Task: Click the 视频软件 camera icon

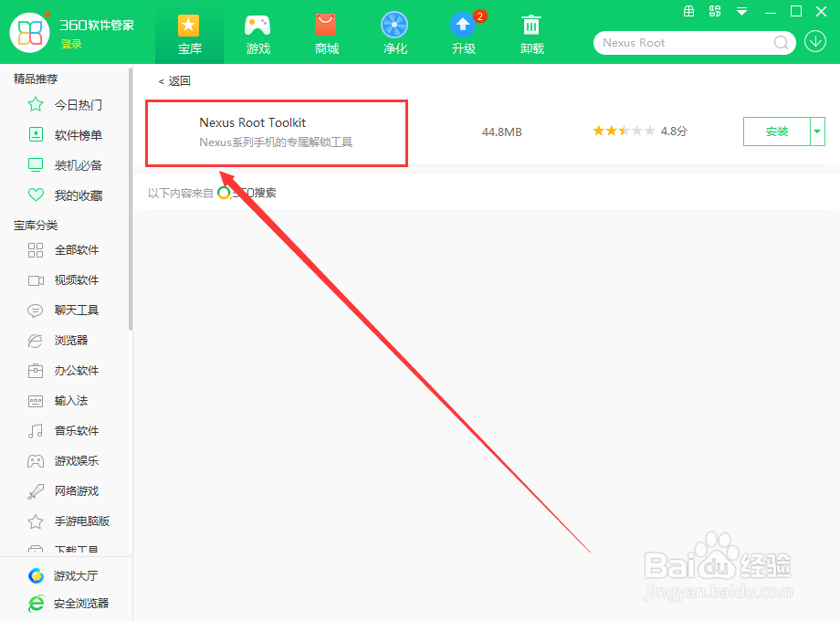Action: tap(36, 280)
